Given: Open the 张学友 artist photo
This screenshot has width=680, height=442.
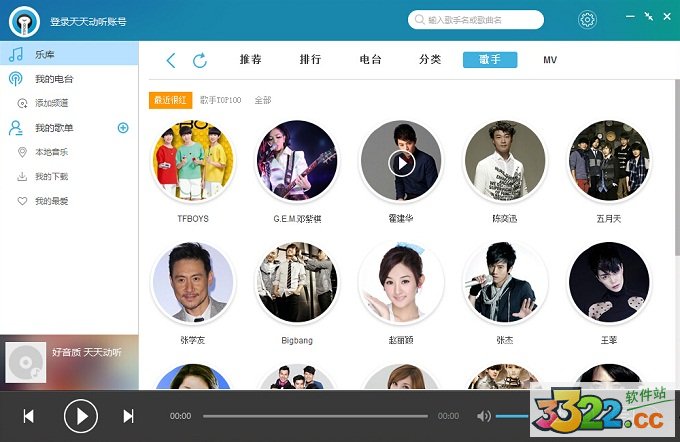Looking at the screenshot, I should (x=193, y=283).
